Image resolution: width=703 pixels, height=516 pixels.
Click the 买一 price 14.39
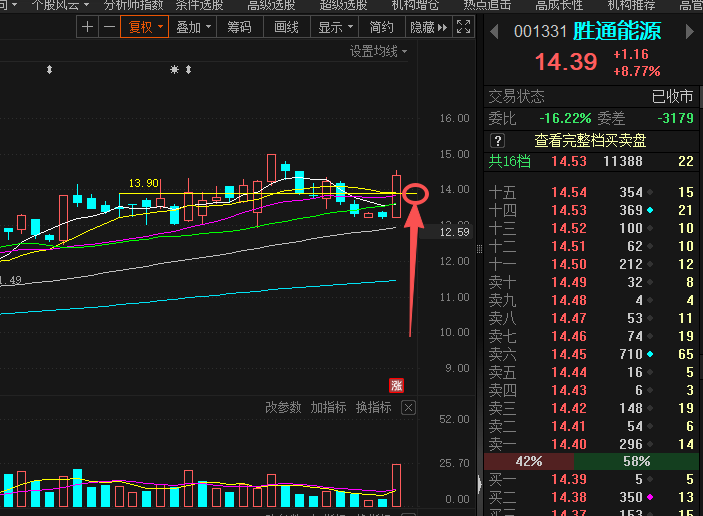569,479
